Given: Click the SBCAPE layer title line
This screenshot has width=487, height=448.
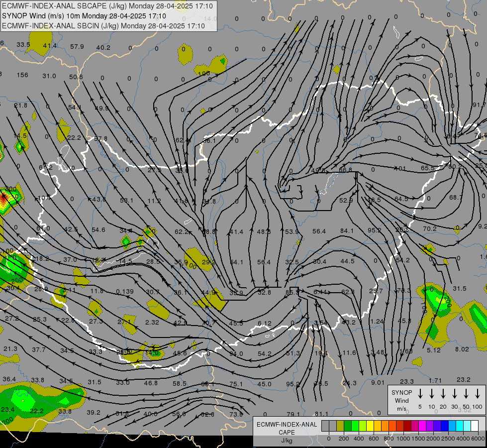Looking at the screenshot, I should (x=107, y=6).
